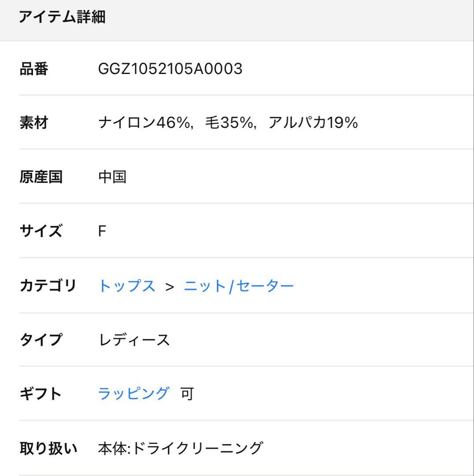The height and width of the screenshot is (476, 474).
Task: Click the 原産国 row label
Action: pos(41,177)
